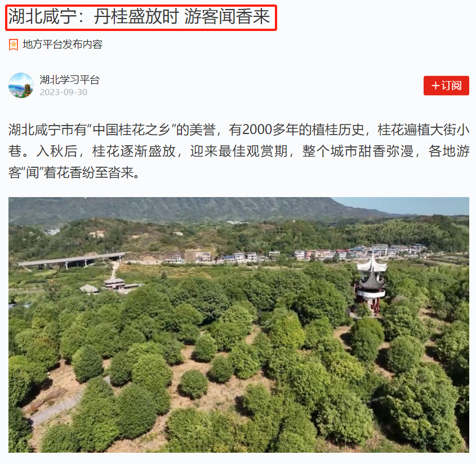Click the words 游客闻香来 in the headline
The width and height of the screenshot is (476, 464).
[x=227, y=16]
